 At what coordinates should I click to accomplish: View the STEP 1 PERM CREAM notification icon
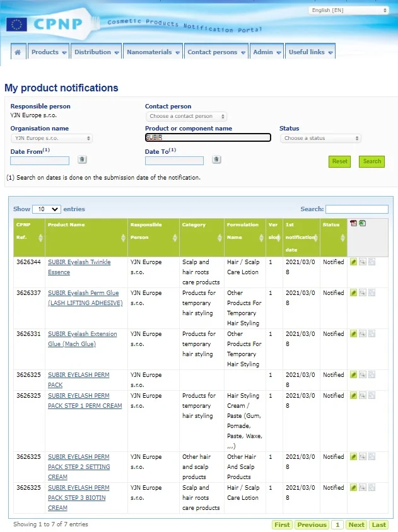[363, 396]
